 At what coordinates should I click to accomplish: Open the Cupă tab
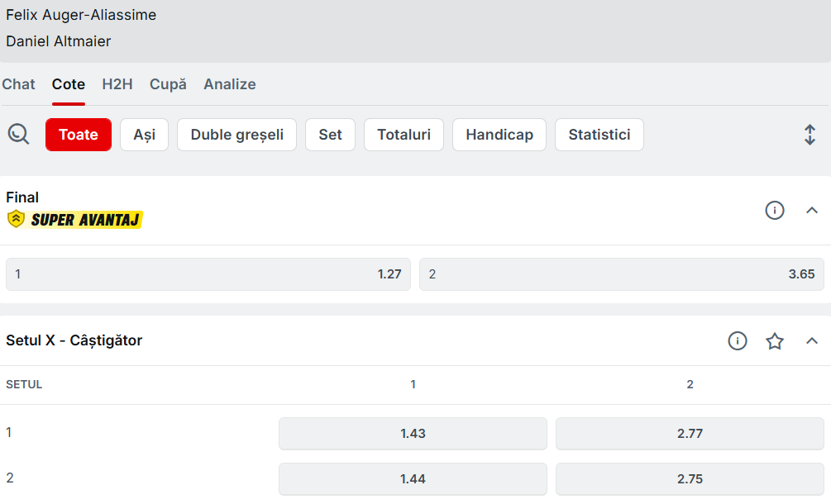click(168, 84)
